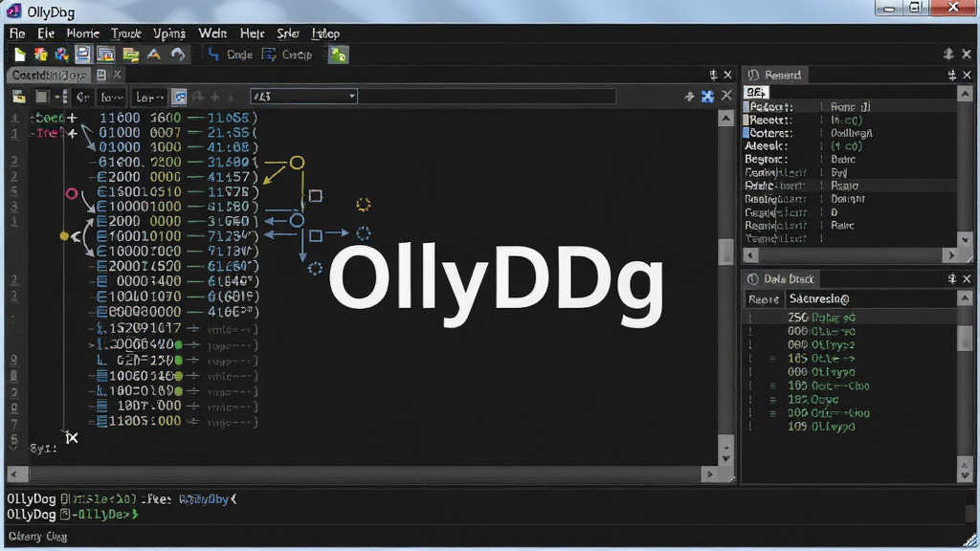Click the save icon beside the document tab

click(101, 75)
